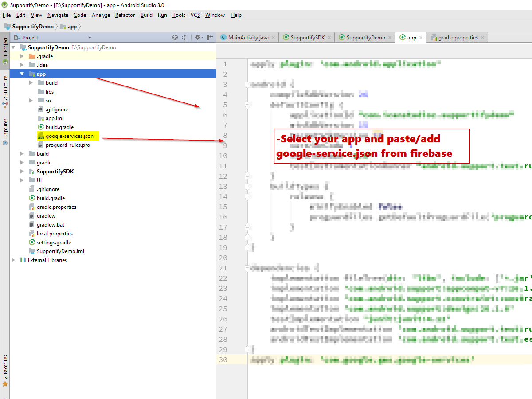
Task: Select gradle.properties in the project tree
Action: (x=56, y=207)
